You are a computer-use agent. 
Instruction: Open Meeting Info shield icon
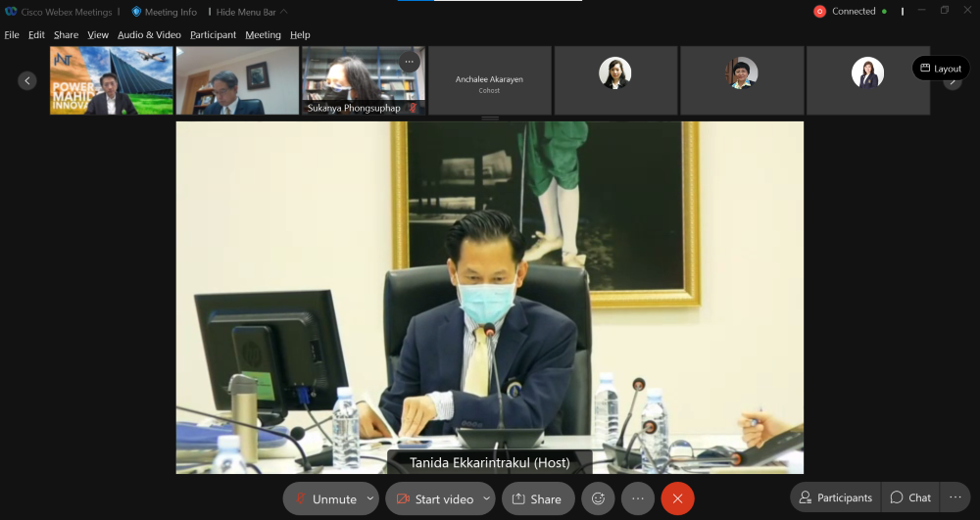click(136, 12)
